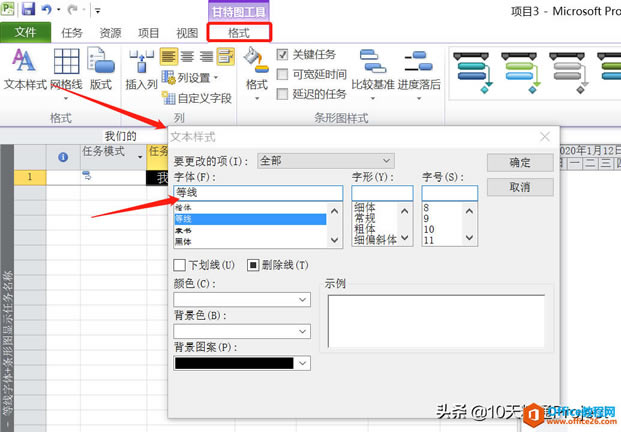The image size is (621, 432).
Task: Click font size list scroll down arrow
Action: (469, 238)
